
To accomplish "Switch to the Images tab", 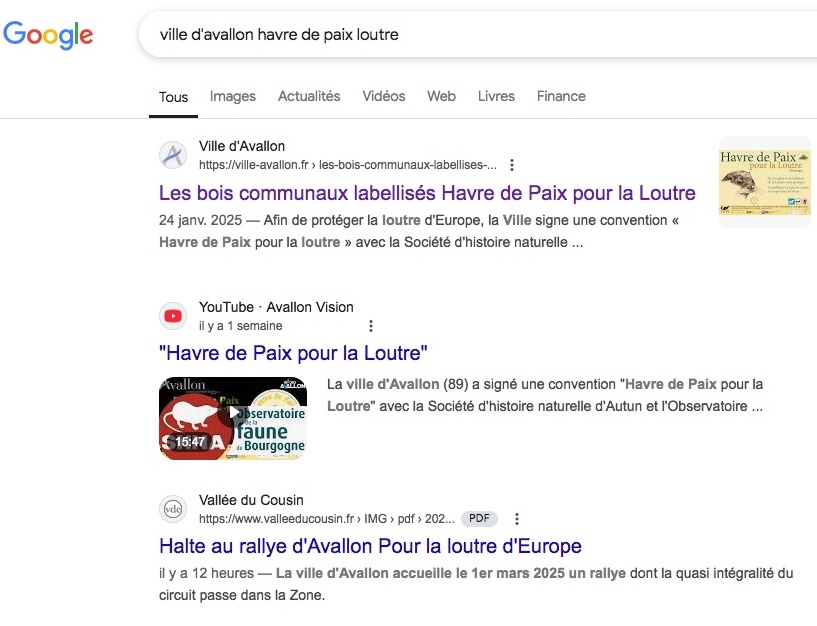I will tap(233, 96).
